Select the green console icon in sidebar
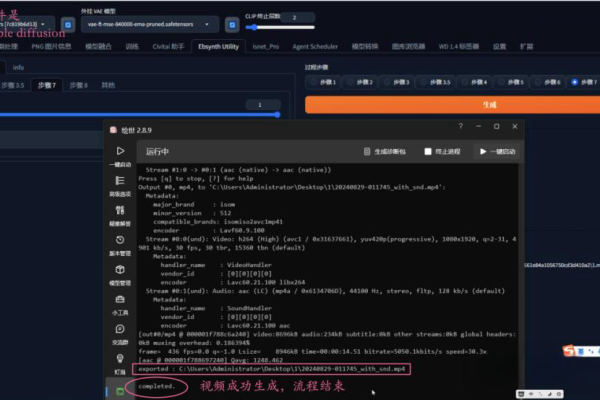This screenshot has height=400, width=600. pyautogui.click(x=120, y=391)
